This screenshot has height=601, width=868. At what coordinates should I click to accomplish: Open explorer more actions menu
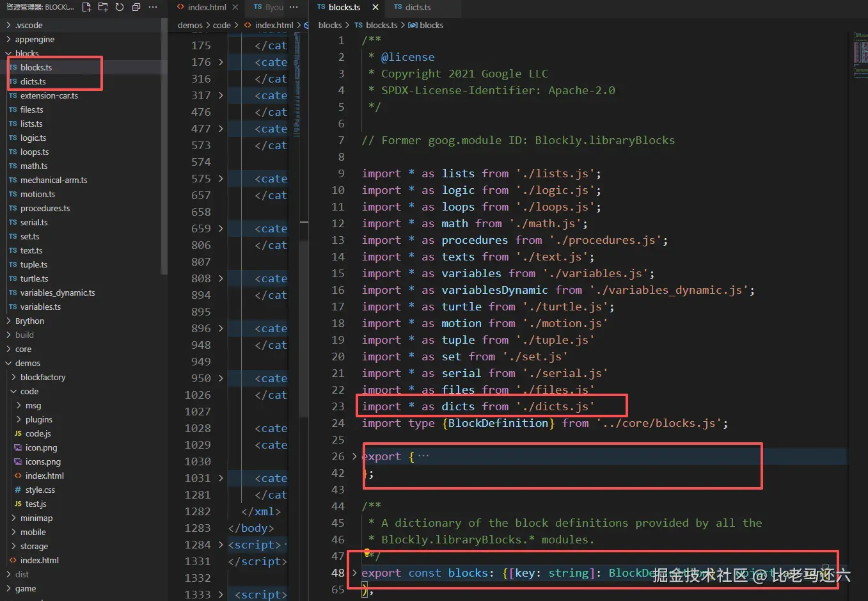coord(153,7)
